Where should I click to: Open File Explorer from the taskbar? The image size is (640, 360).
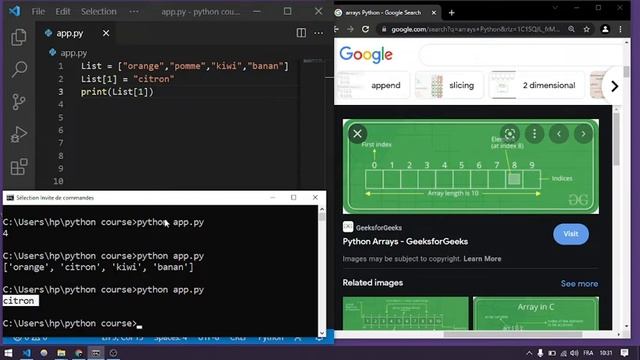click(x=61, y=353)
